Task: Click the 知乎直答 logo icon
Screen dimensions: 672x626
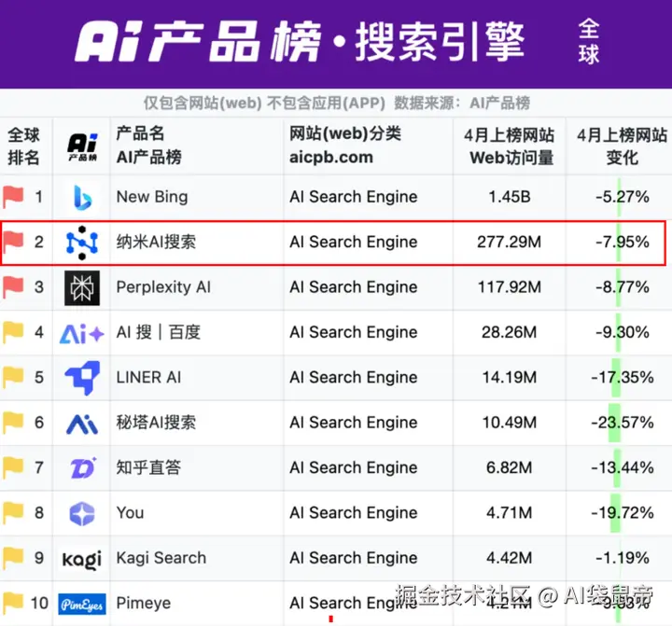Action: (x=83, y=468)
